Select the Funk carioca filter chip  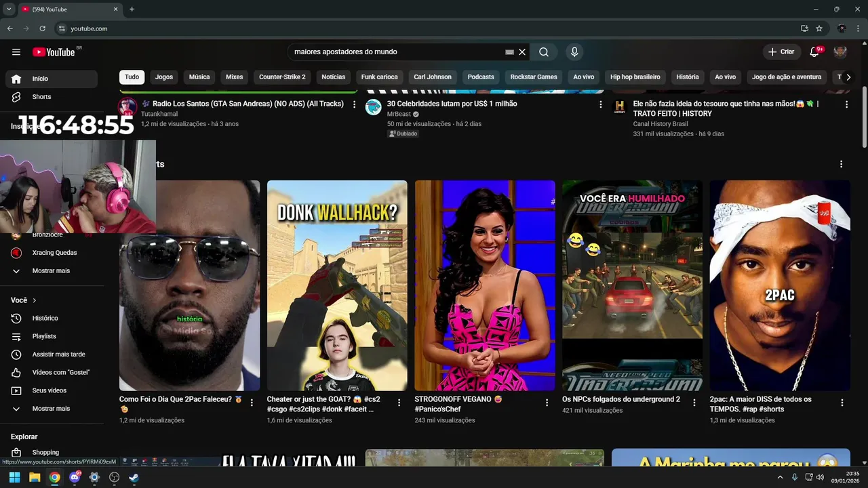380,77
